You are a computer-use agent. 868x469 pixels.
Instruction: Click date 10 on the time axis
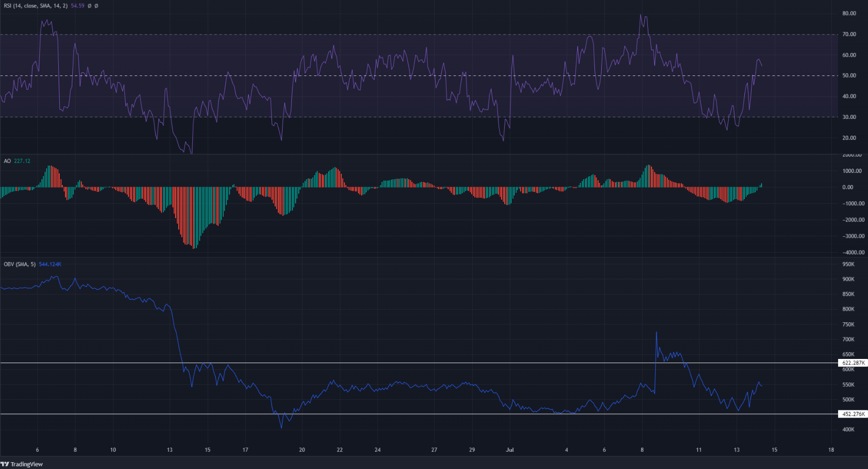coord(113,450)
